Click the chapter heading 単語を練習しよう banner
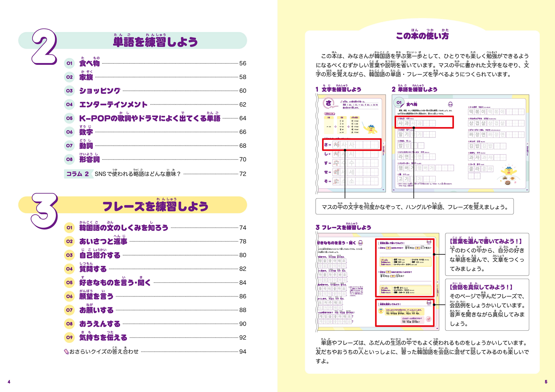Viewport: 555px width, 392px height. click(133, 40)
